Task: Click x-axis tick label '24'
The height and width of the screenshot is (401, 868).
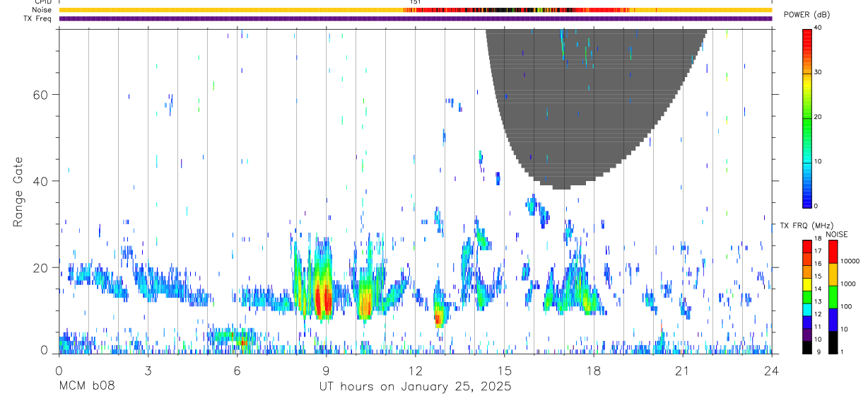Action: [x=771, y=371]
